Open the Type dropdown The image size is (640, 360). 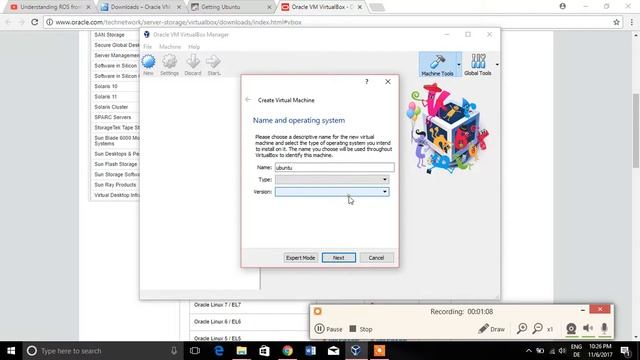(x=332, y=180)
